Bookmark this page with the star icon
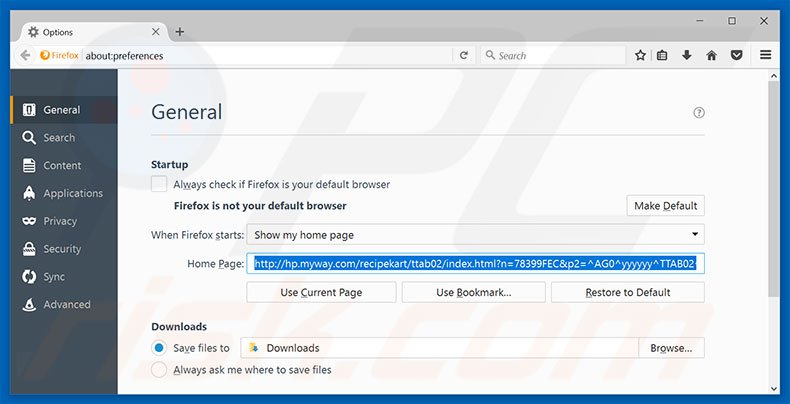 click(x=640, y=55)
